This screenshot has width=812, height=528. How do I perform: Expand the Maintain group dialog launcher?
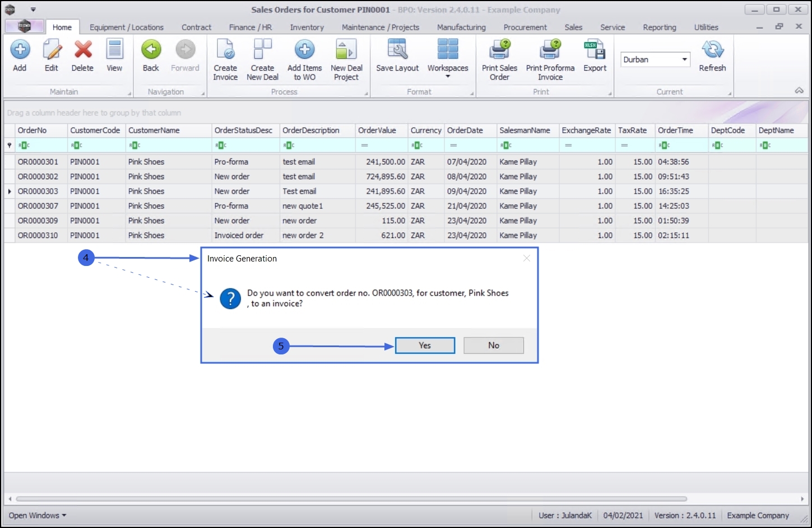[129, 94]
